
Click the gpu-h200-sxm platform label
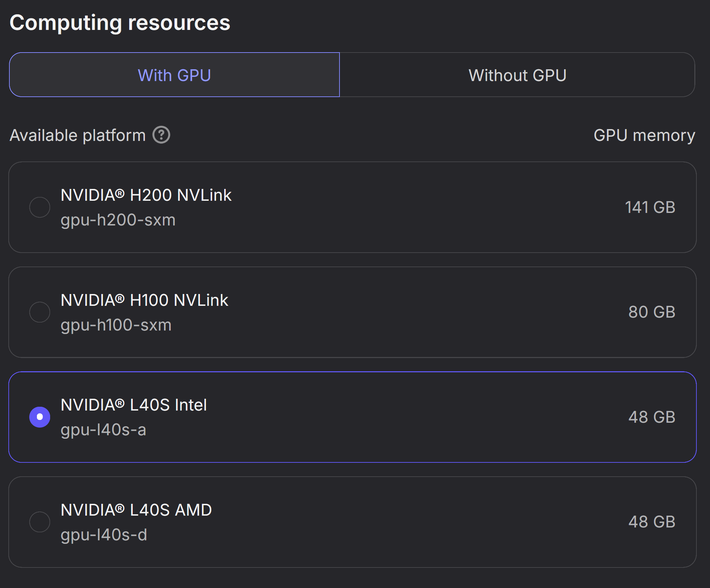pyautogui.click(x=117, y=220)
